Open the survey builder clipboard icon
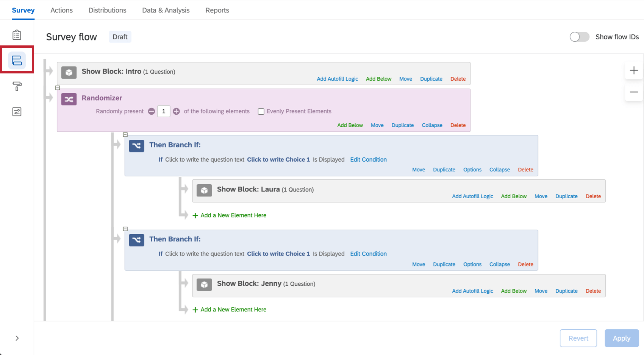The width and height of the screenshot is (644, 355). coord(17,35)
